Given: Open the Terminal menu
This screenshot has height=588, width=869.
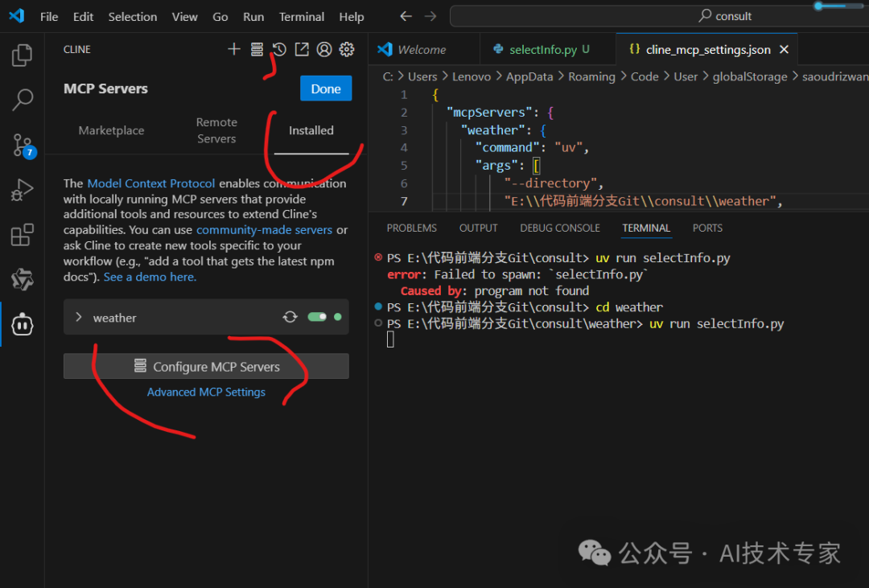Looking at the screenshot, I should (x=302, y=17).
